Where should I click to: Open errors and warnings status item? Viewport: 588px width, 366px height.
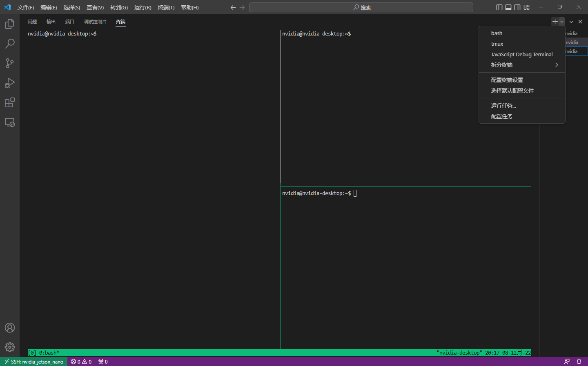pos(81,362)
